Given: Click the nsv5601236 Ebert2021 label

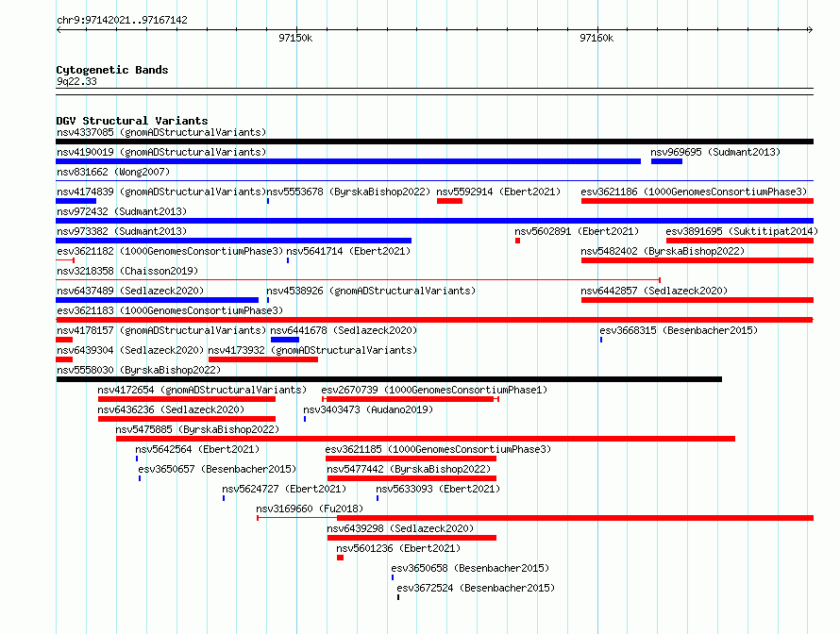Looking at the screenshot, I should [398, 548].
